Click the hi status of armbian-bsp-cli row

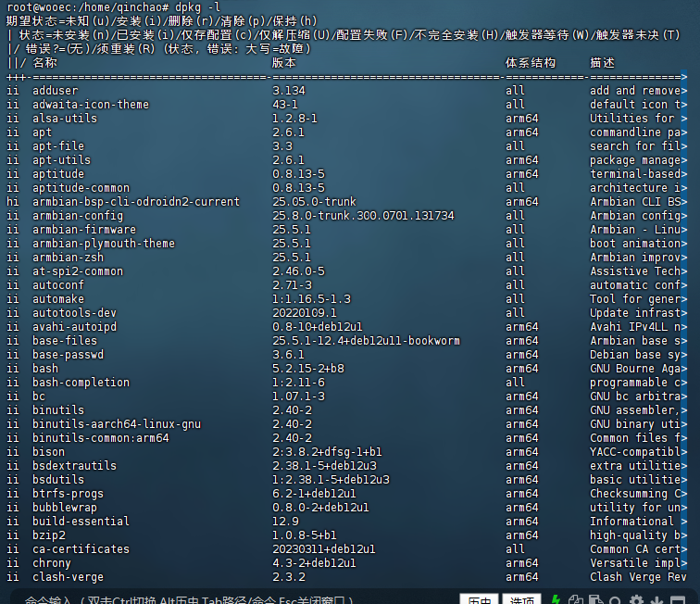[13, 201]
